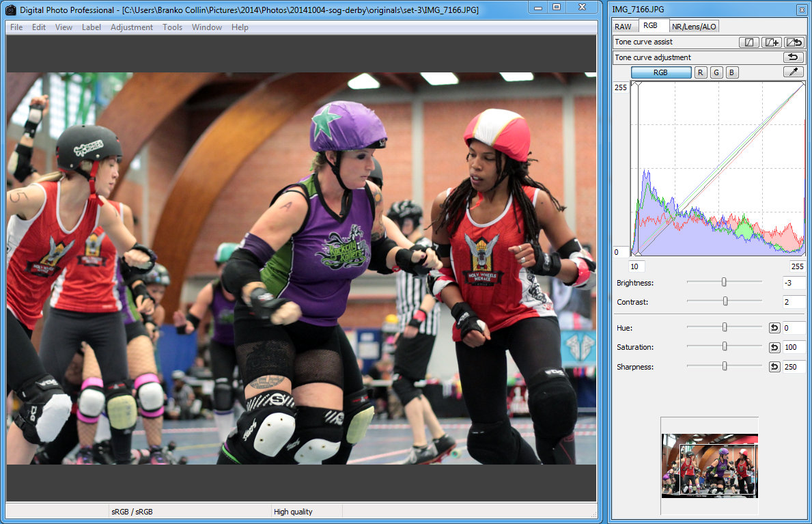Switch the tone curve to R channel

click(701, 72)
